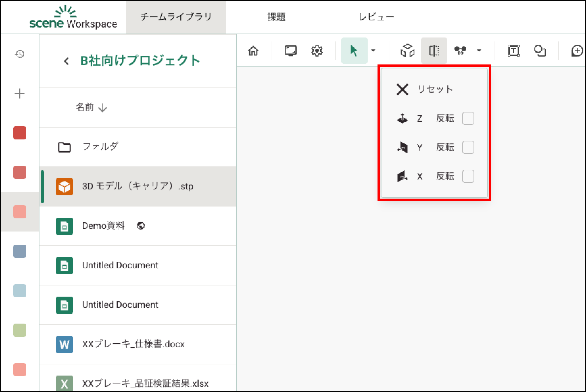
Task: Open the レビュー tab
Action: 376,17
